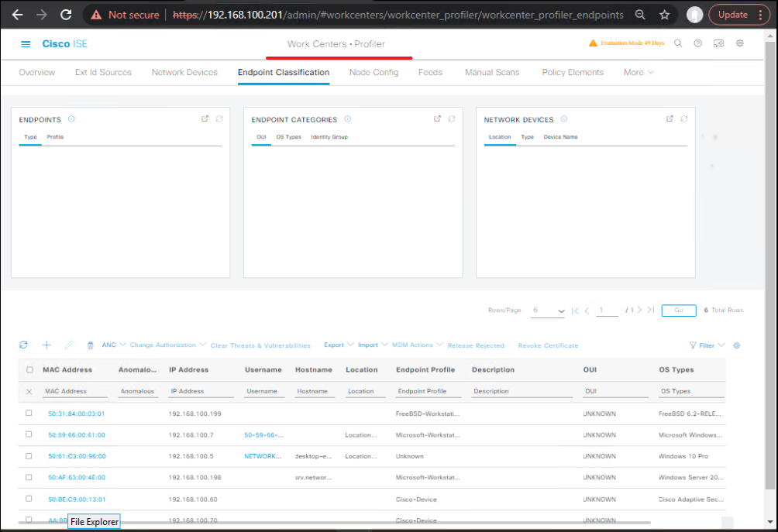Refresh the ENDPOINT CATEGORIES dashlet

pos(452,119)
